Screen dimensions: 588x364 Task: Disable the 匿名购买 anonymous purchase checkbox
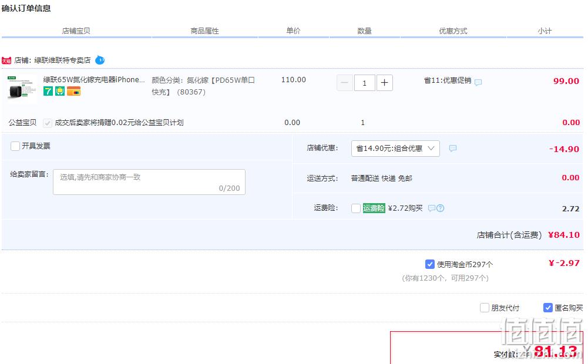(548, 308)
